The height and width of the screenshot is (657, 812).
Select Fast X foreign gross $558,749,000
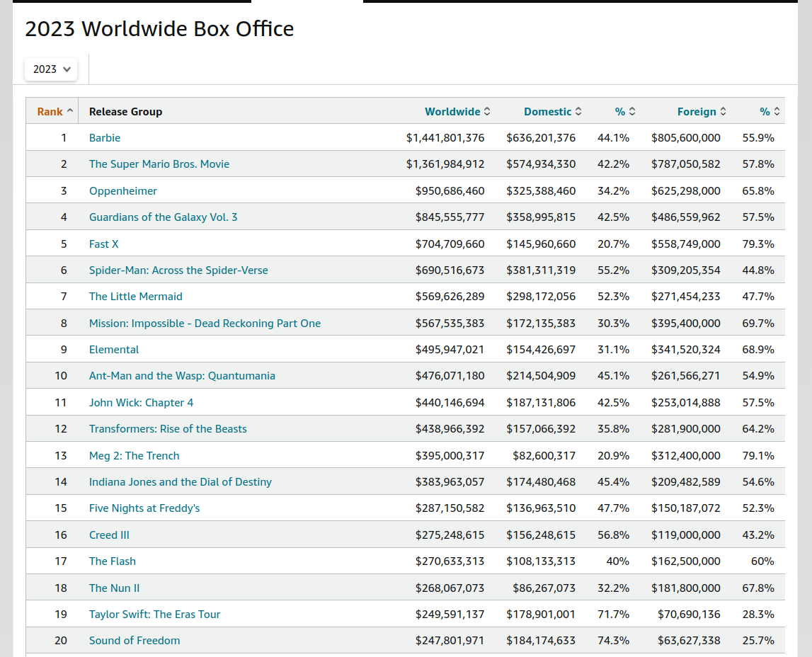pyautogui.click(x=686, y=244)
